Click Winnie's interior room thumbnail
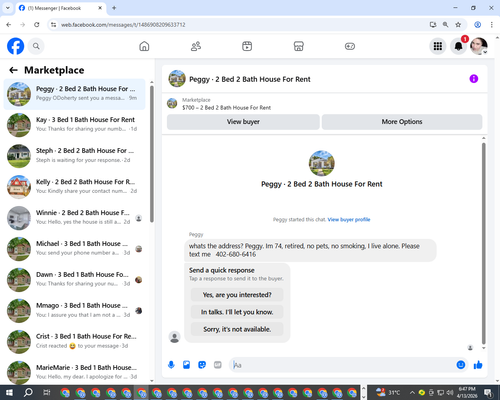500x400 pixels. [x=19, y=218]
